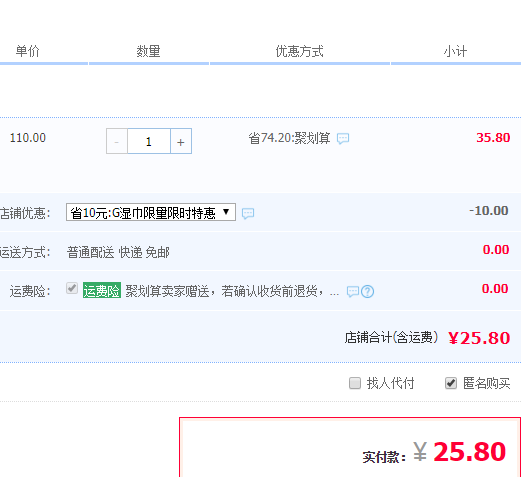This screenshot has width=525, height=477.
Task: Decrease quantity with the minus button
Action: pos(117,141)
